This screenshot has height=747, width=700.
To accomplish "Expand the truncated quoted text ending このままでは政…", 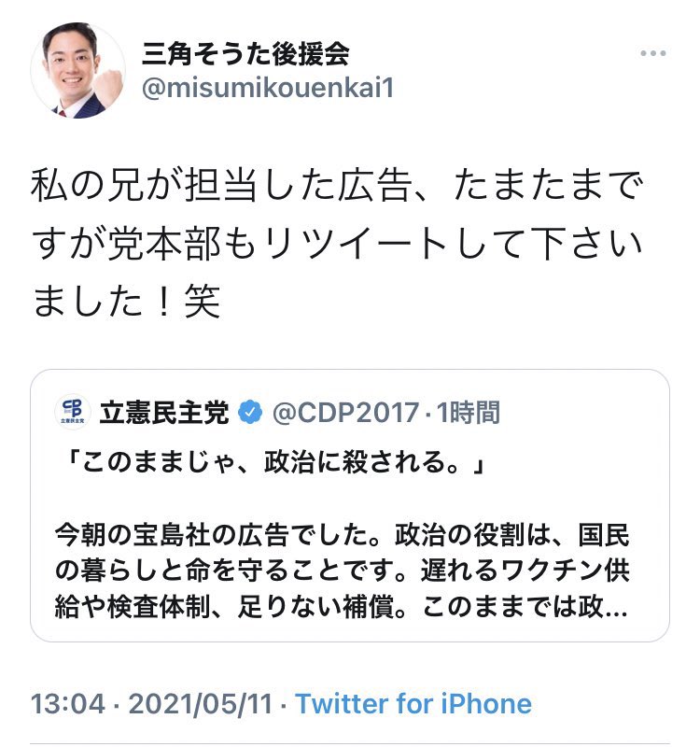I will tap(525, 607).
